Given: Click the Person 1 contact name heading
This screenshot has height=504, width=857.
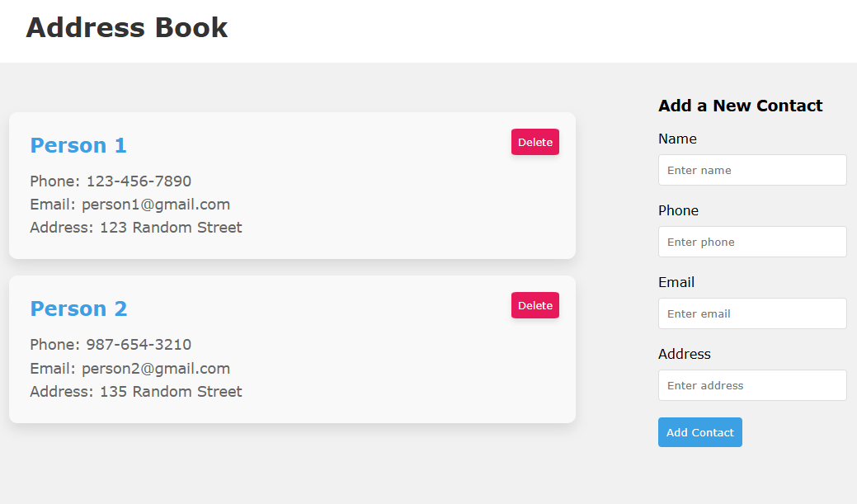Looking at the screenshot, I should [x=78, y=145].
